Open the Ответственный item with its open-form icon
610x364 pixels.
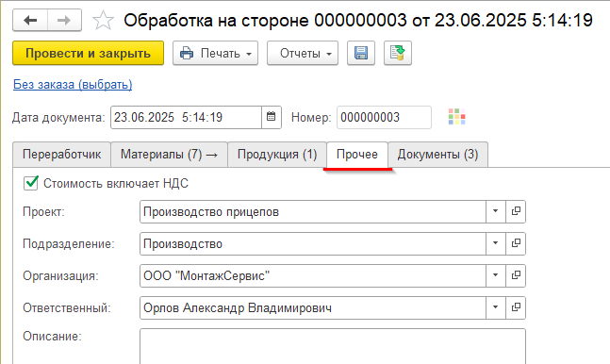(x=516, y=307)
